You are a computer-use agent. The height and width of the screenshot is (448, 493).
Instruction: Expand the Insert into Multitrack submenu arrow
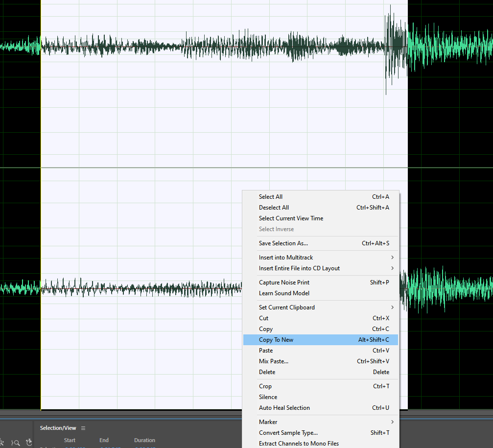coord(392,258)
